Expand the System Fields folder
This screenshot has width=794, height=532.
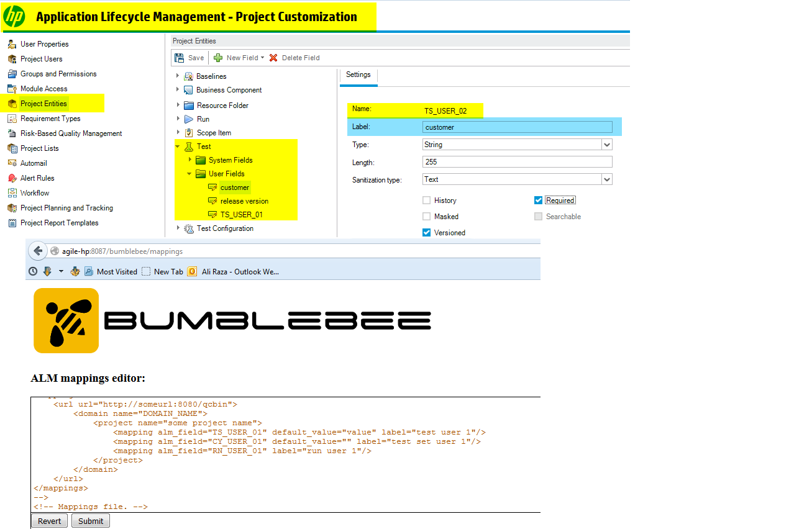tap(190, 160)
